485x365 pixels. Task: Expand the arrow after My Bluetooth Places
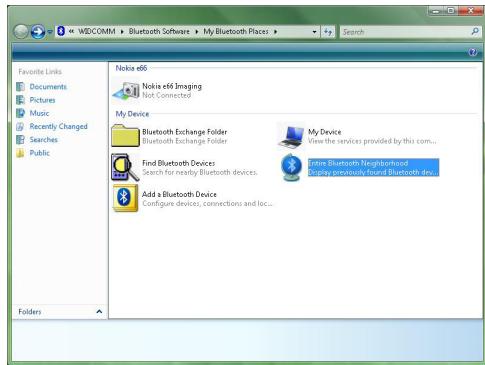[x=275, y=32]
